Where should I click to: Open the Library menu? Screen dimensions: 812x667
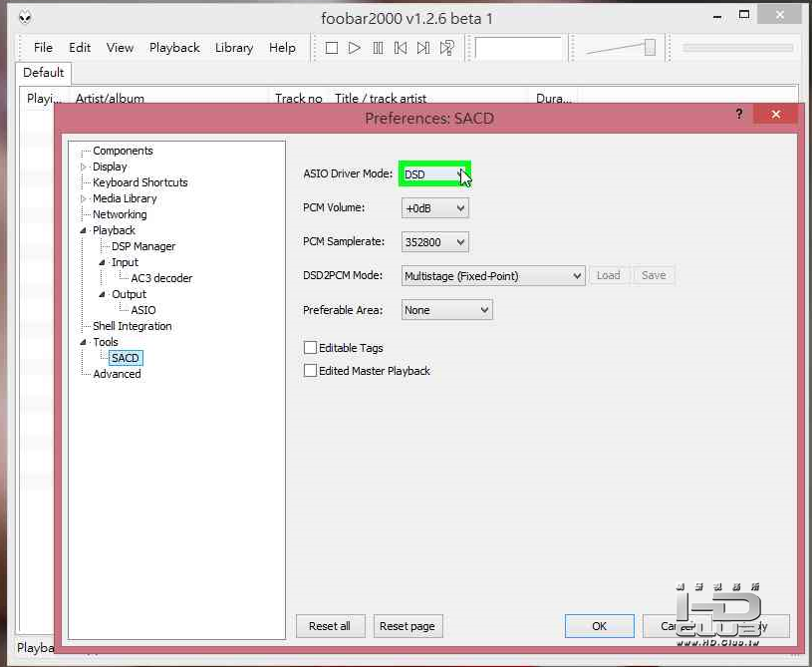[234, 48]
